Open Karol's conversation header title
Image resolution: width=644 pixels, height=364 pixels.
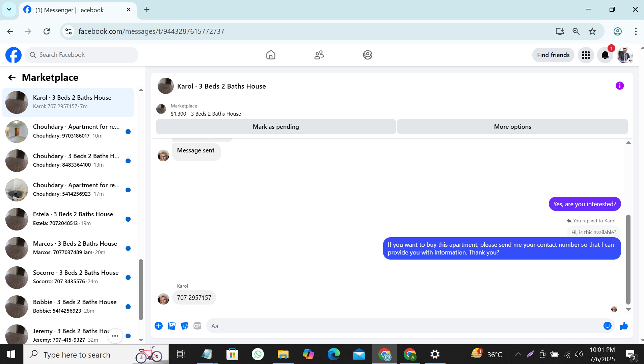pos(221,86)
